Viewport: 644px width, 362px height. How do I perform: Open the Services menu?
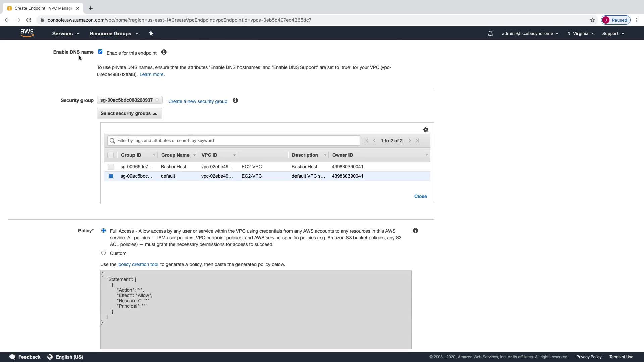tap(66, 34)
